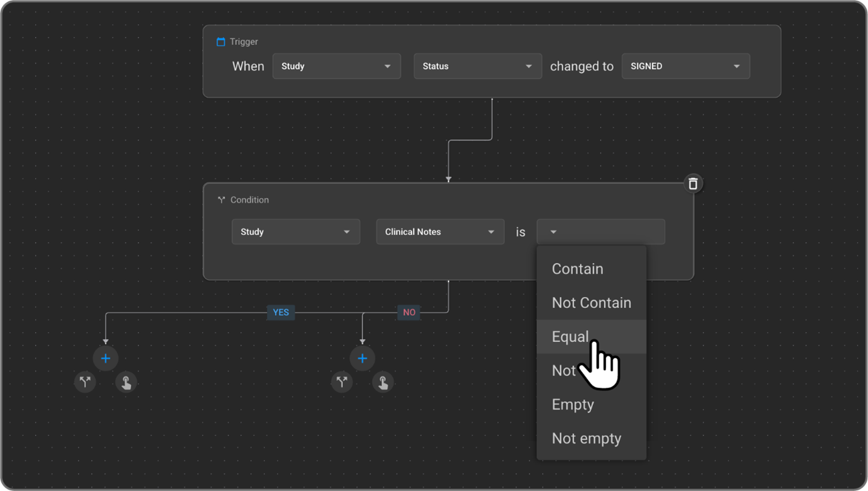Choose 'Not empty' from the operator list
The height and width of the screenshot is (491, 868).
(x=586, y=439)
